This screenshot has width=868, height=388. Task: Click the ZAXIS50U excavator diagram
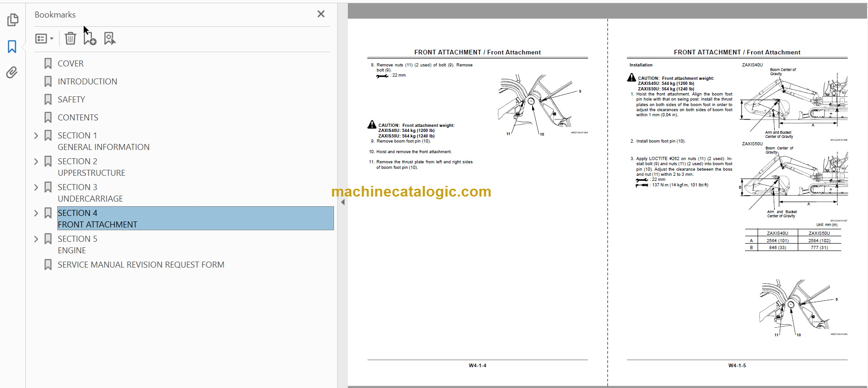coord(795,182)
